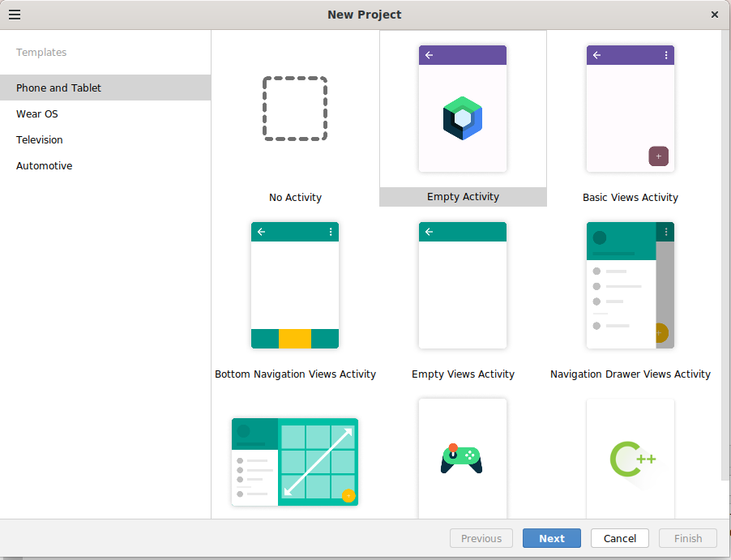Image resolution: width=731 pixels, height=560 pixels.
Task: Select the game controller activity template
Action: [463, 458]
